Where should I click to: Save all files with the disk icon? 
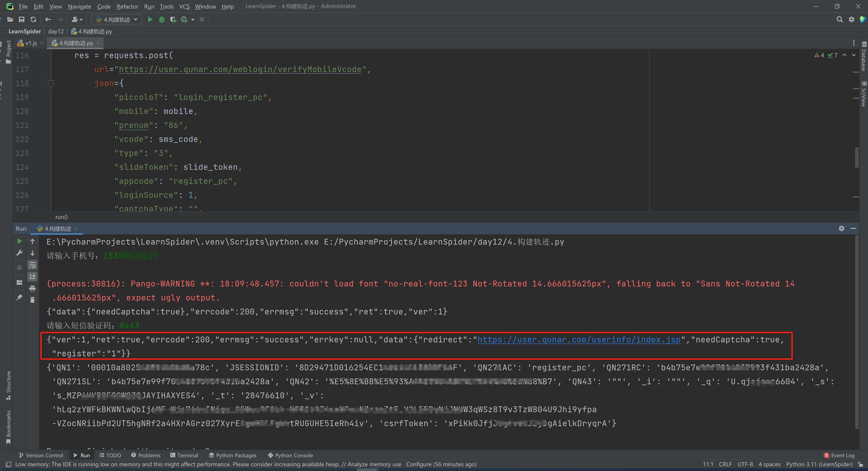pos(22,20)
